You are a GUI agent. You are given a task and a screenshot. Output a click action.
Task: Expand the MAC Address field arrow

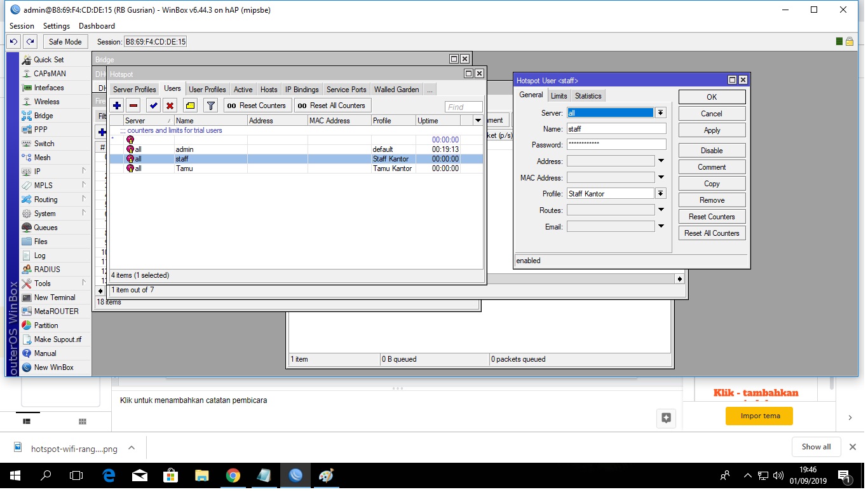(x=661, y=177)
